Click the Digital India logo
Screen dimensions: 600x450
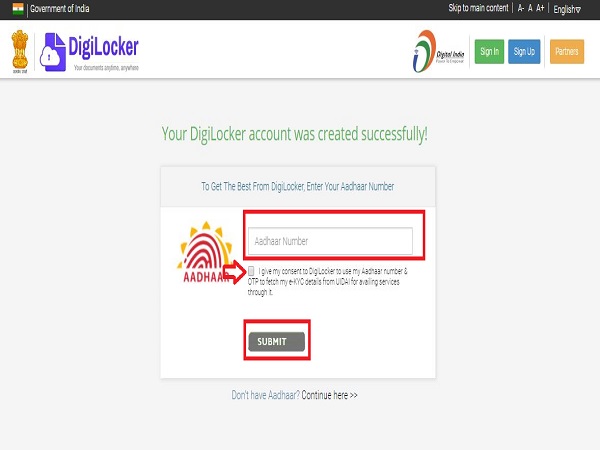pos(439,51)
